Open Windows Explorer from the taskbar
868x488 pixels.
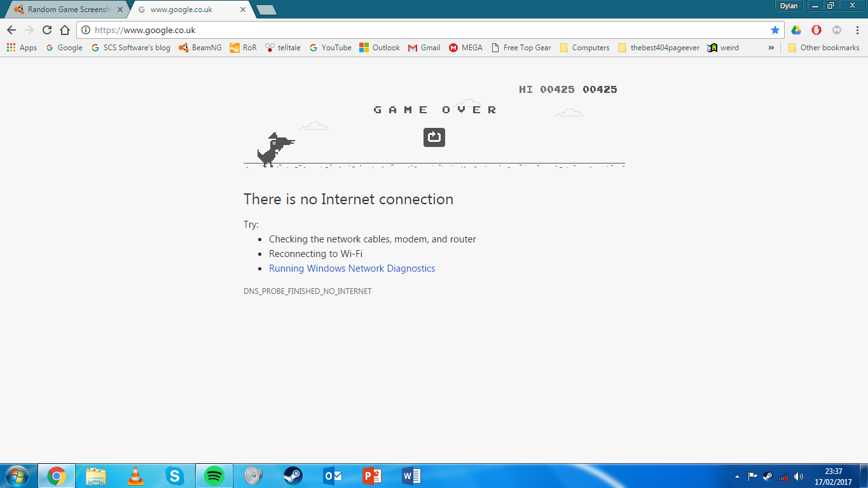tap(96, 475)
